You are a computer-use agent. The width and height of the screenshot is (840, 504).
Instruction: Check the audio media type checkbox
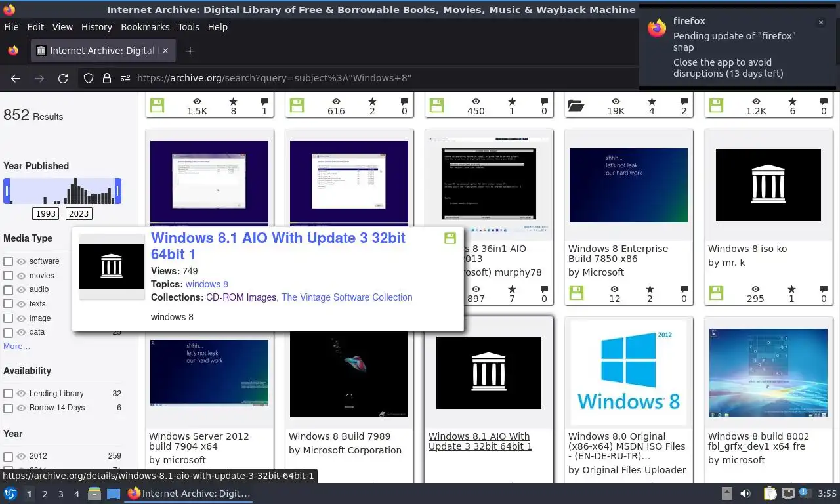click(8, 289)
